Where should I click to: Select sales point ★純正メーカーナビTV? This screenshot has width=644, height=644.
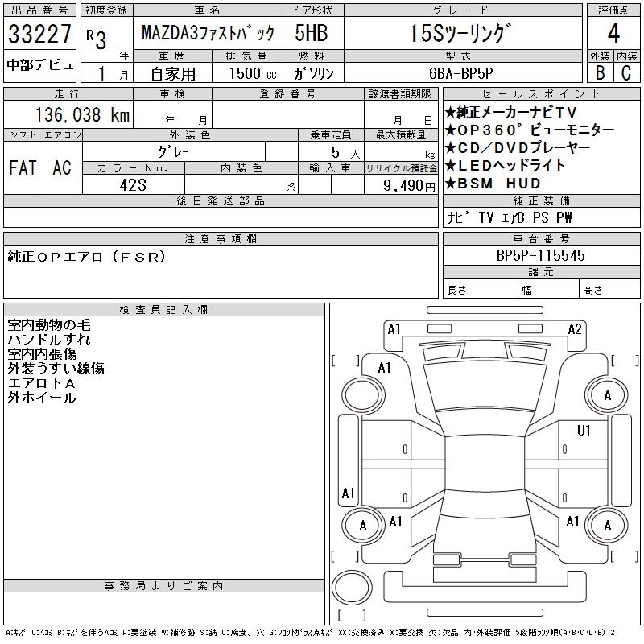point(511,112)
